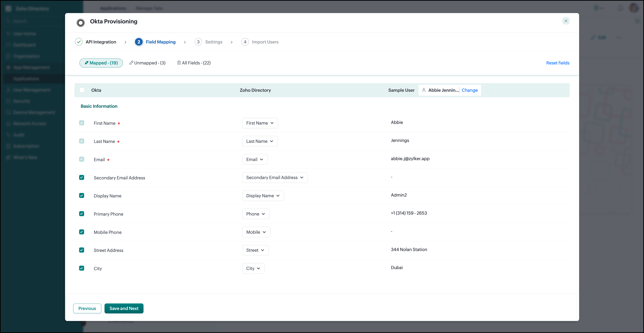Click Change next to the sample user
This screenshot has width=644, height=333.
[x=469, y=90]
